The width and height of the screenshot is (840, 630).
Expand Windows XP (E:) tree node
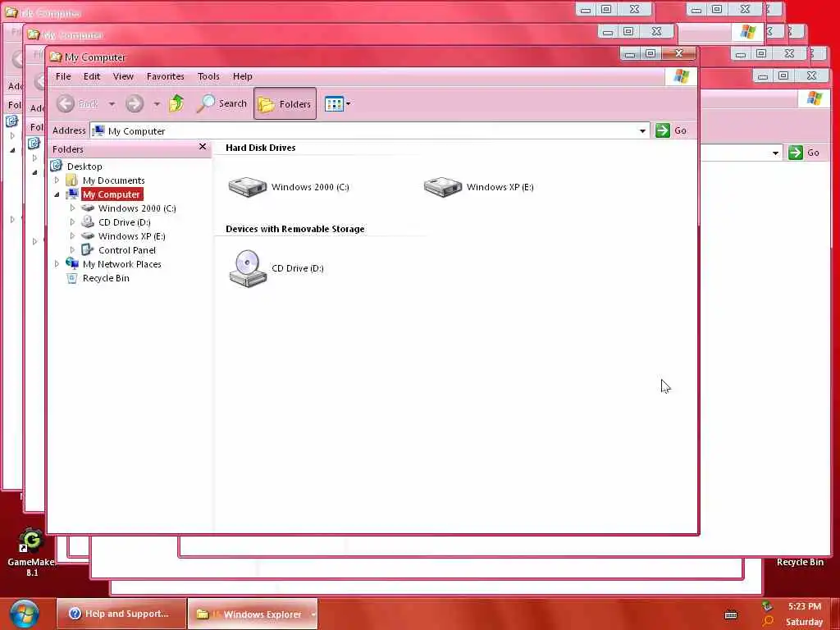pos(72,235)
